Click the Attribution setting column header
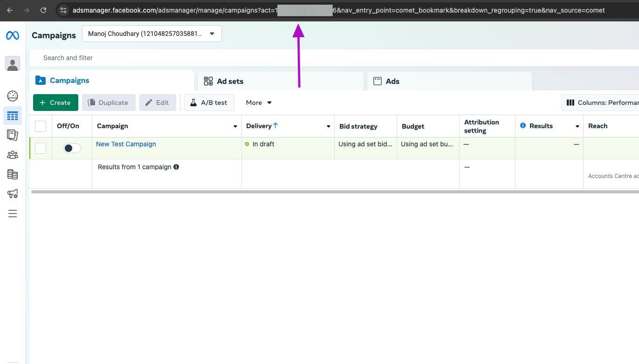Screen dimensions: 639x364 point(481,126)
